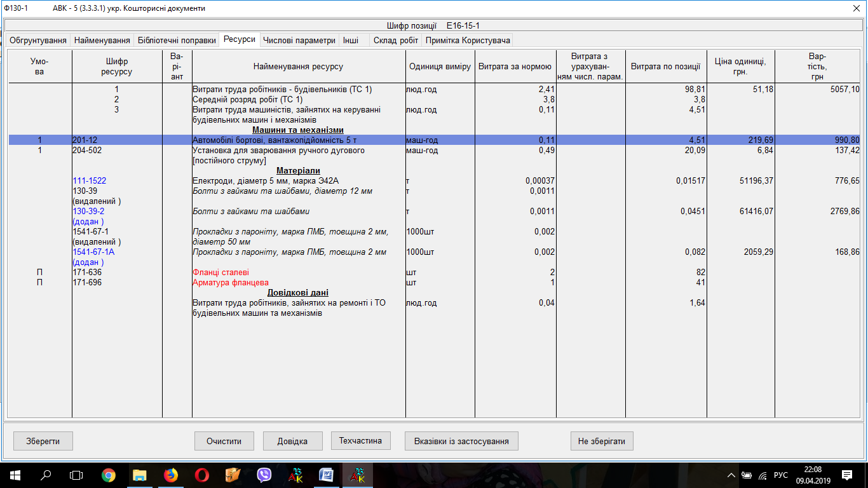Select resource code 111-1522 for electrodes
868x488 pixels.
click(x=90, y=181)
